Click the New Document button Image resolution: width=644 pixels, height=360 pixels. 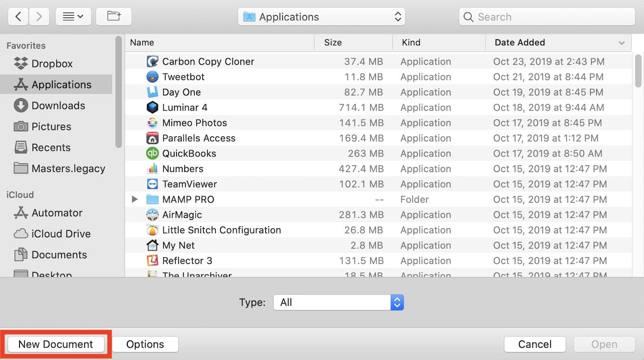pyautogui.click(x=55, y=344)
